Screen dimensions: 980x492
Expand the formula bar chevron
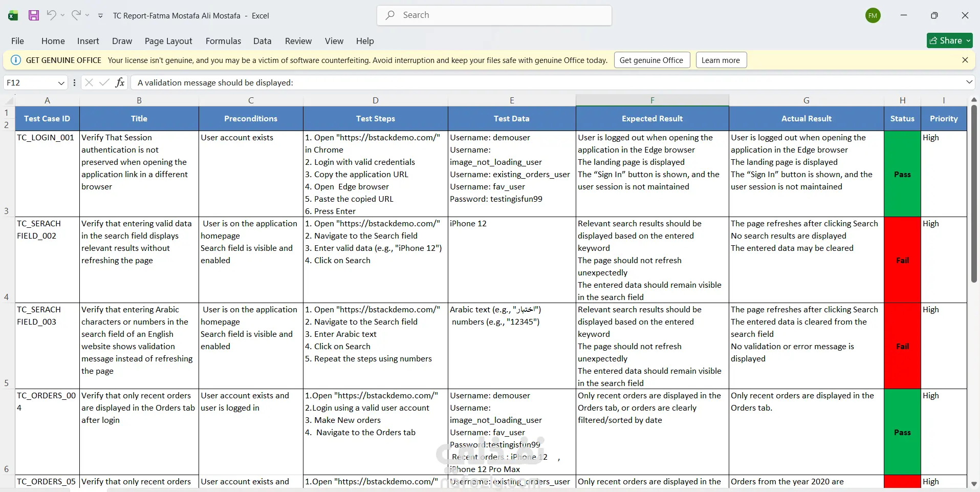(969, 82)
